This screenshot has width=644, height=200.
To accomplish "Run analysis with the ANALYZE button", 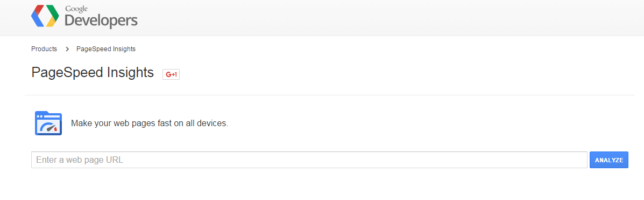I will [x=608, y=160].
